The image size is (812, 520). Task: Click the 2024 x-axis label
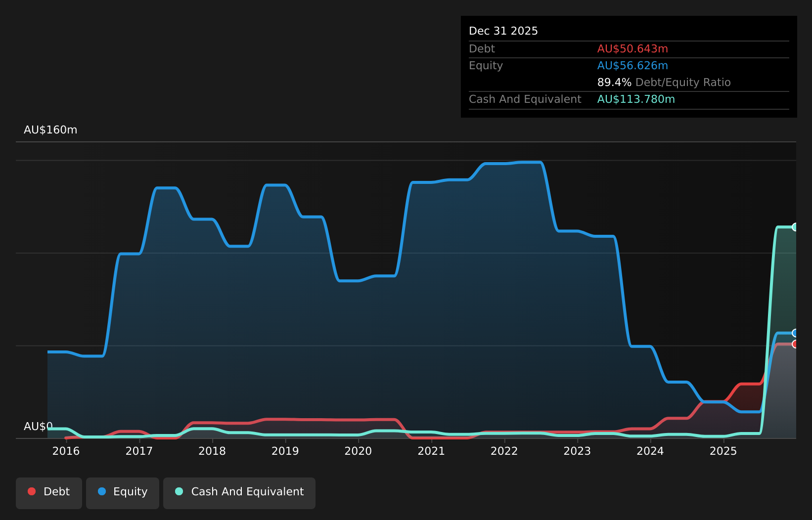pos(650,451)
